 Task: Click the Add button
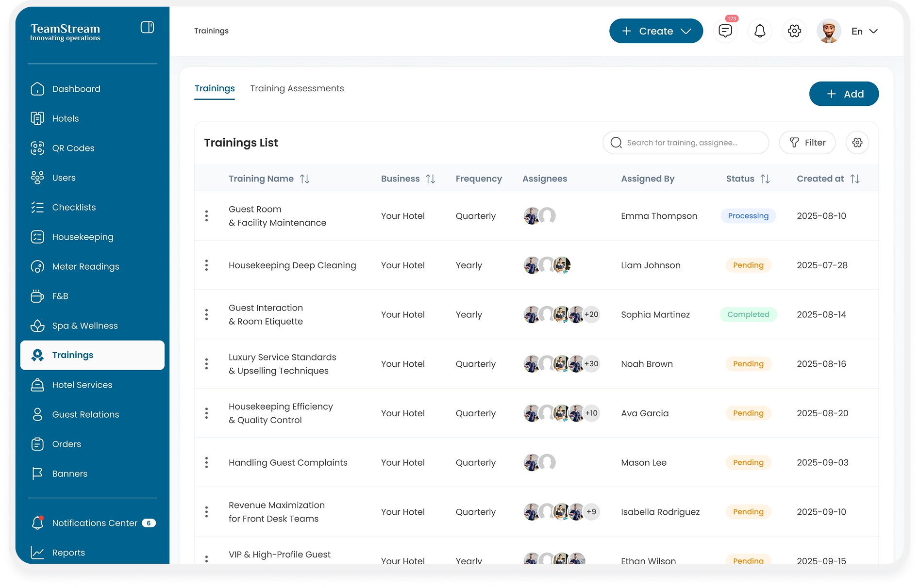[x=843, y=94]
